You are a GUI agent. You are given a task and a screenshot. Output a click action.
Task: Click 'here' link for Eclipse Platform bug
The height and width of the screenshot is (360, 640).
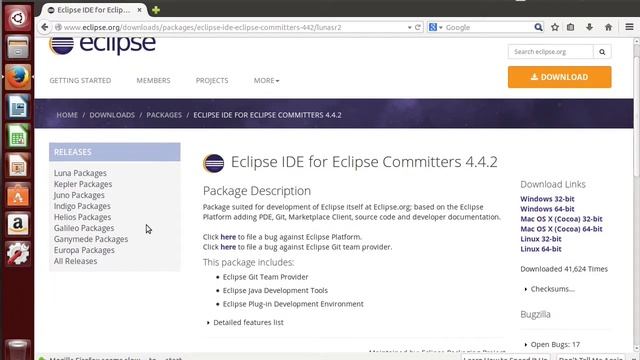(x=228, y=237)
